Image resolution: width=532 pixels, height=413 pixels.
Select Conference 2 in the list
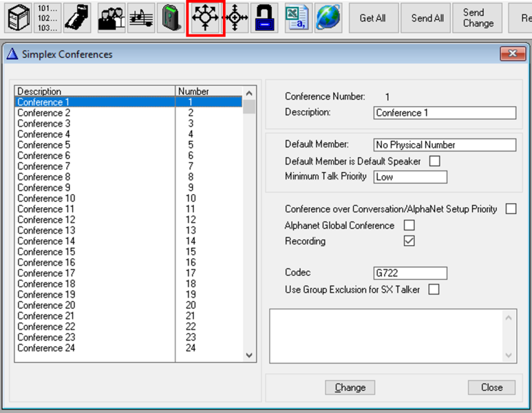click(129, 113)
